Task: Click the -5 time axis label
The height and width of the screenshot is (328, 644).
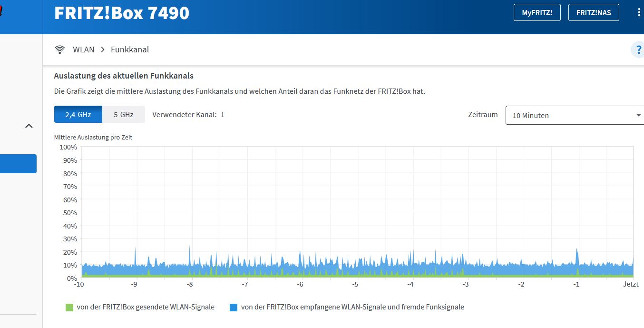Action: 355,284
